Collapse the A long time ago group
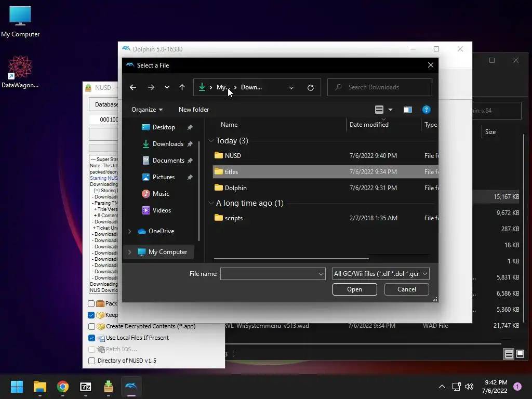Screen dimensions: 532x399 pos(211,203)
